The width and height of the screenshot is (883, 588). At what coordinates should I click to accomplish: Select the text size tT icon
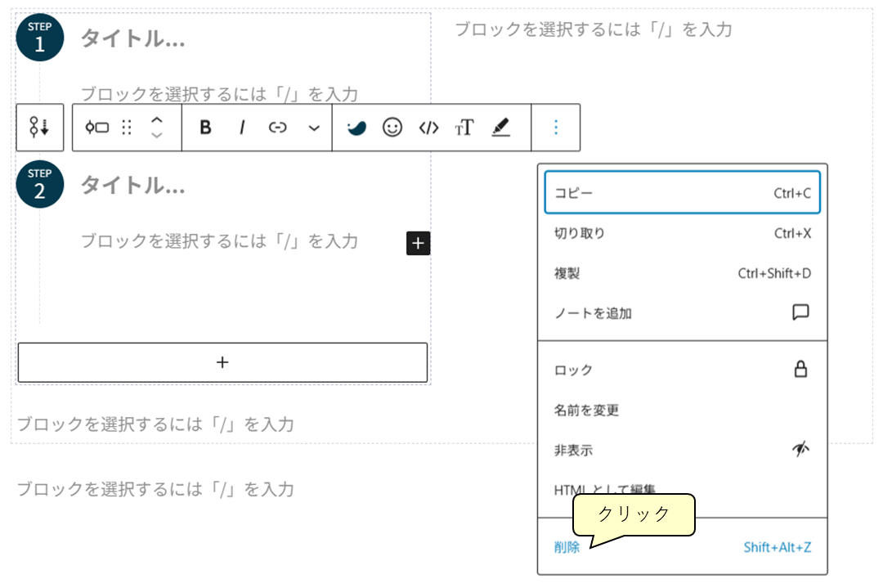(x=464, y=128)
